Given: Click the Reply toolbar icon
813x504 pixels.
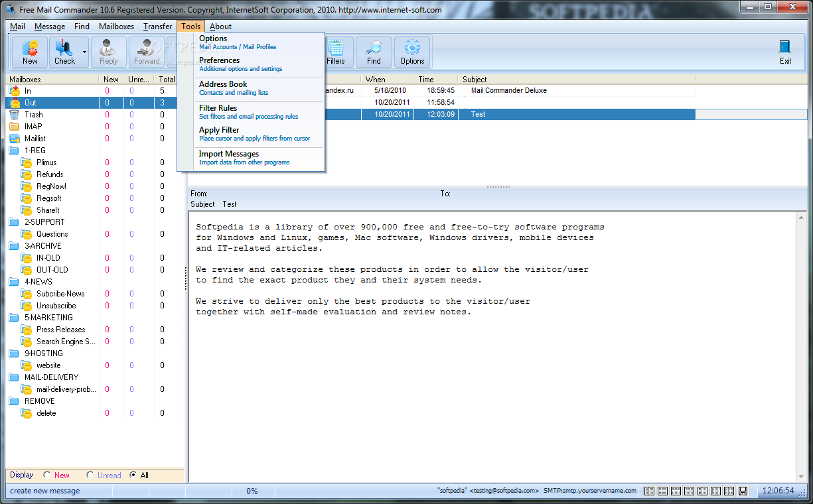Looking at the screenshot, I should coord(108,52).
